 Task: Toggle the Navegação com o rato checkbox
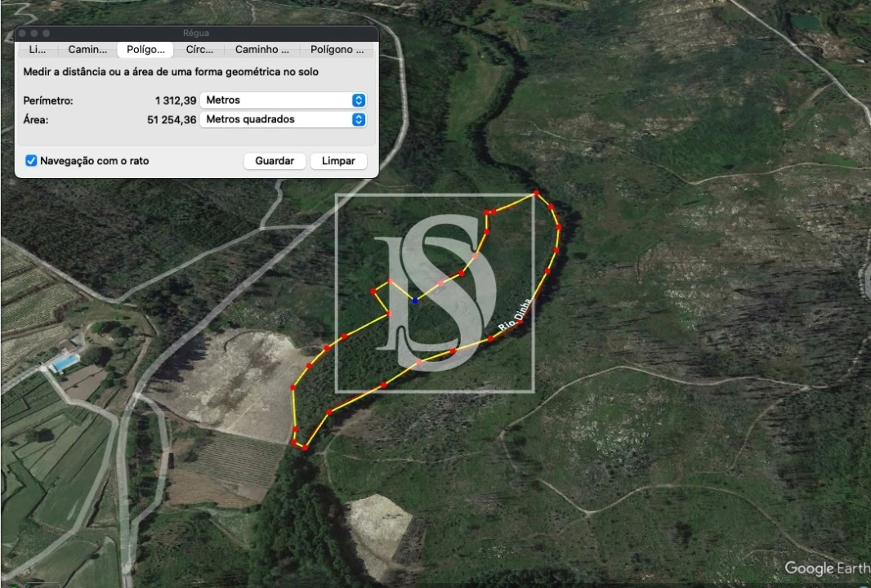[x=31, y=161]
